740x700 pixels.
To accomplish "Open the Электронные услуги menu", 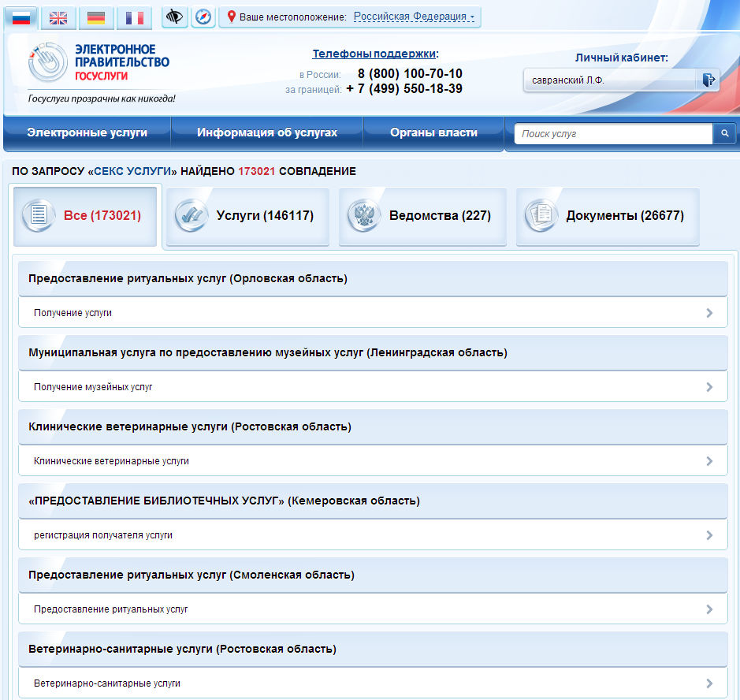I will 87,132.
